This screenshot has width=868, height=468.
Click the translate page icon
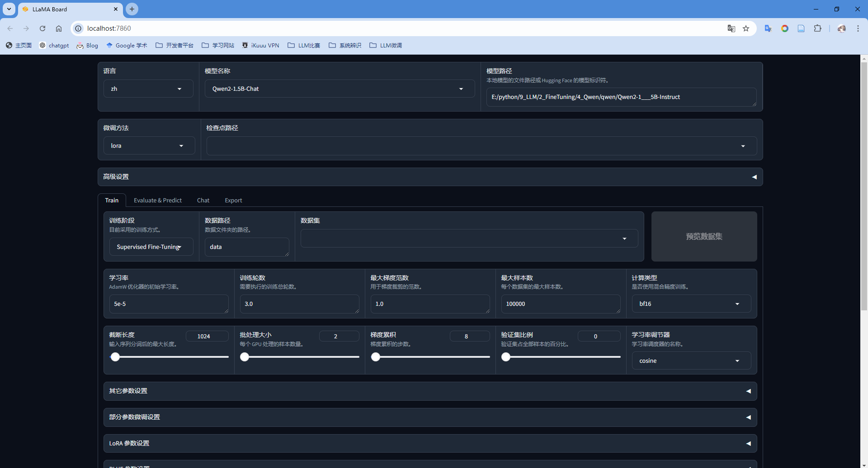coord(731,28)
